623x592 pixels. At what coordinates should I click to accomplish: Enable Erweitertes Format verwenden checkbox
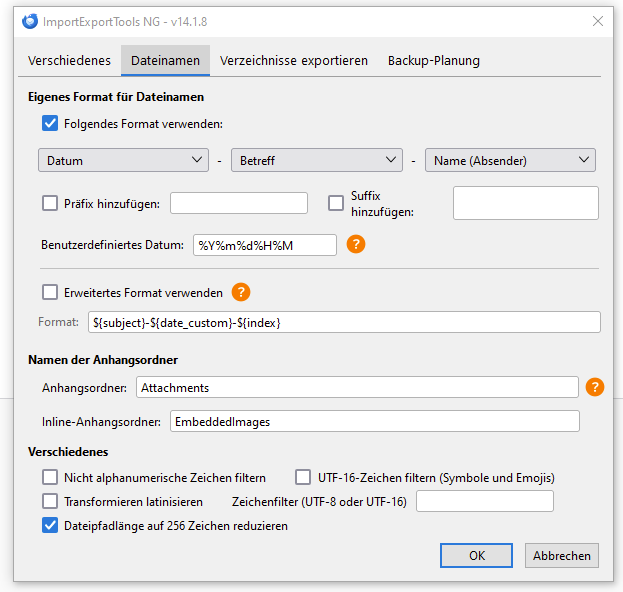[x=50, y=293]
